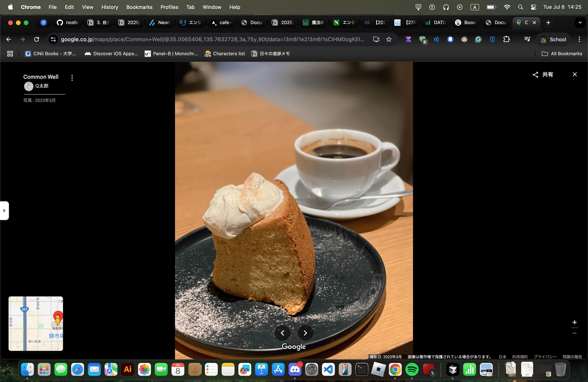Bookmark this page with the star icon

[389, 39]
